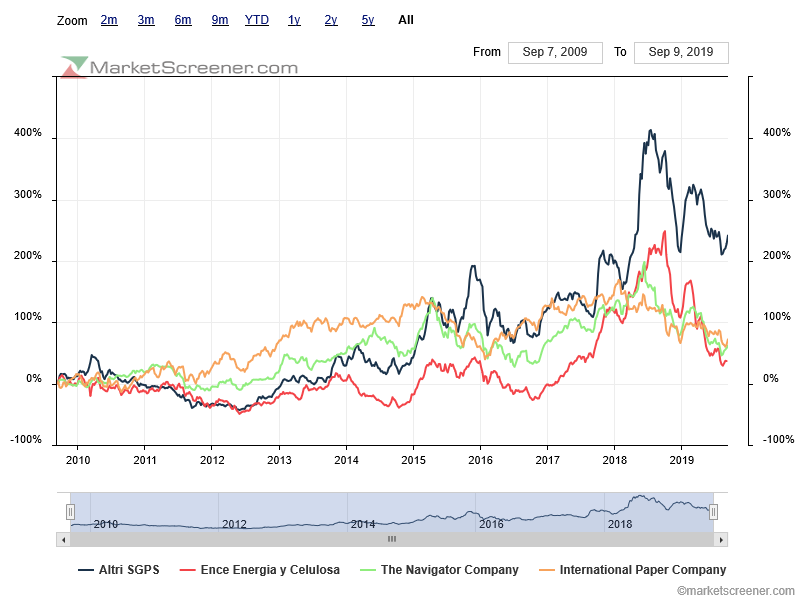Click the navigator scrollbar left arrow
805x600 pixels.
pos(64,539)
